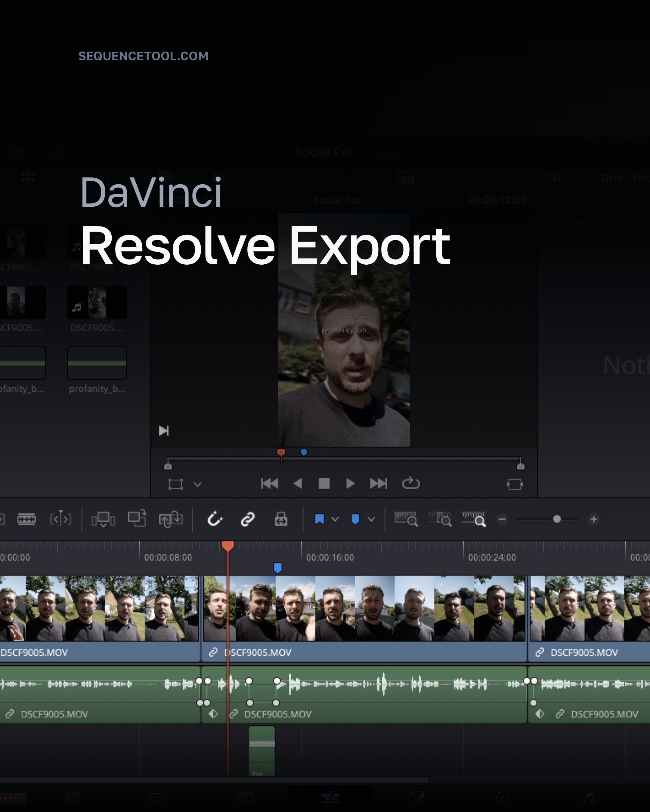650x812 pixels.
Task: Select the DSCF9005 media pool thumbnail with music note
Action: click(97, 302)
